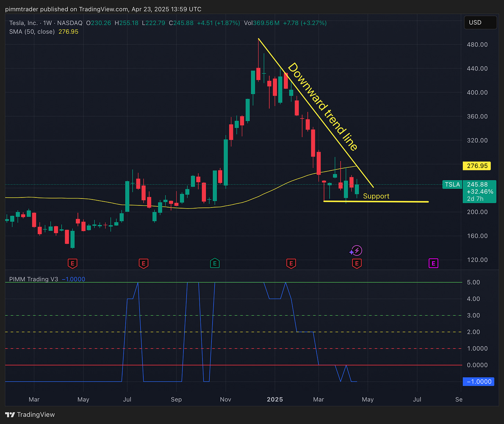Click the blue -1.0000 tag on the indicator axis

click(478, 381)
